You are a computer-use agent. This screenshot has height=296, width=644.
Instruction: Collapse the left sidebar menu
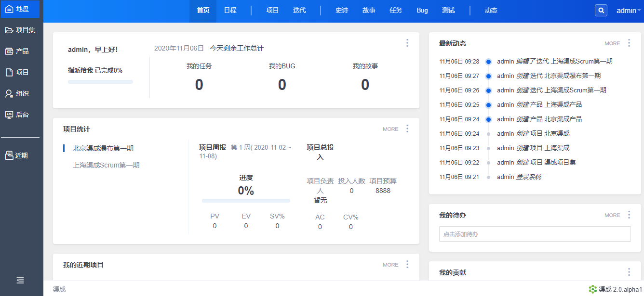coord(20,280)
